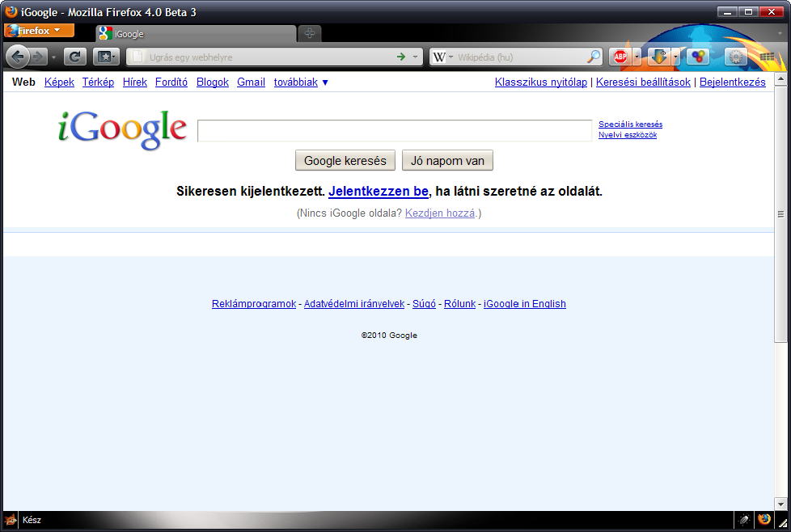Image resolution: width=791 pixels, height=532 pixels.
Task: Click the iGoogle search text box
Action: [x=395, y=131]
